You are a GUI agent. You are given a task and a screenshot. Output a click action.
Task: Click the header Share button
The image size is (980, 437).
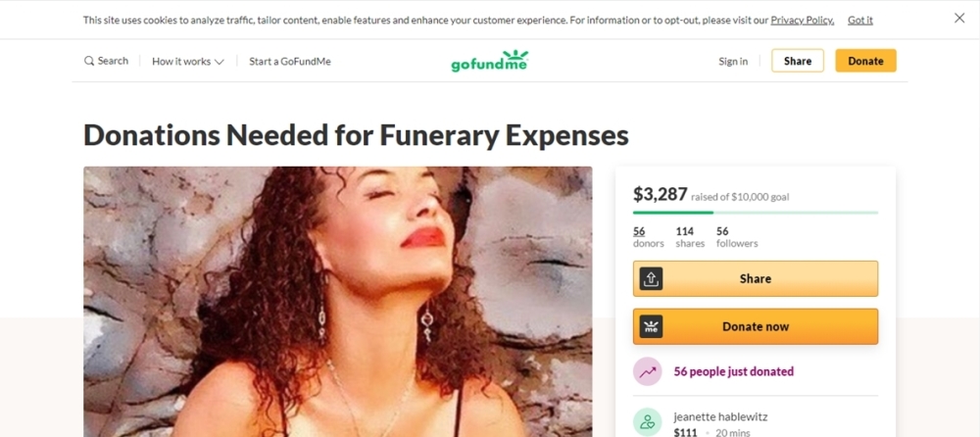pos(798,61)
